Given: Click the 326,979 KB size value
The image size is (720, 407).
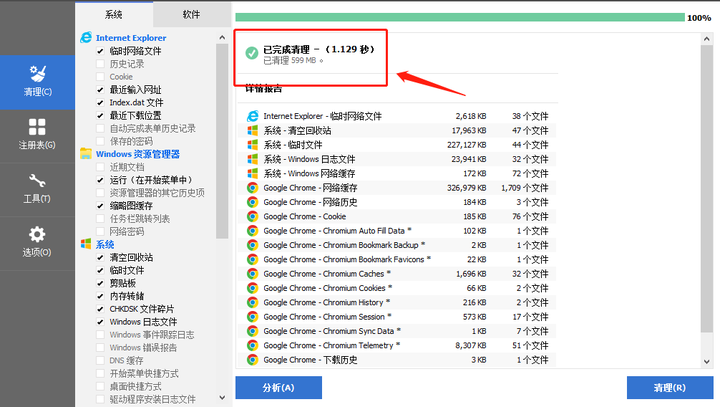Looking at the screenshot, I should 467,188.
